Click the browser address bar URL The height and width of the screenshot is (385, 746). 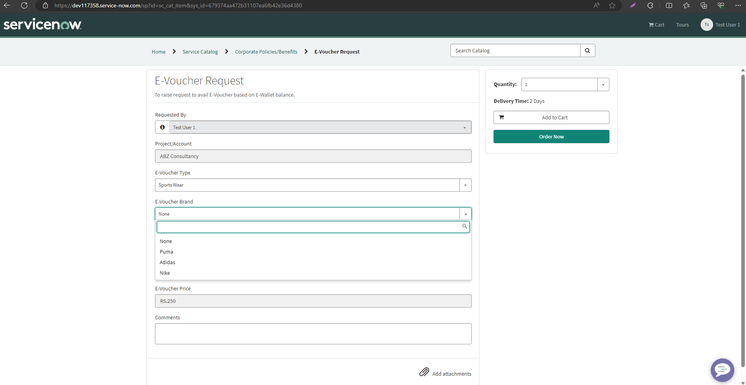tap(177, 6)
